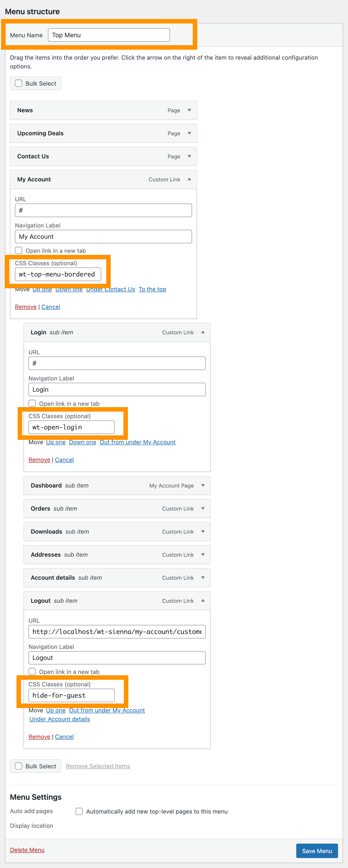Expand the Downloads sub item arrow

[203, 531]
